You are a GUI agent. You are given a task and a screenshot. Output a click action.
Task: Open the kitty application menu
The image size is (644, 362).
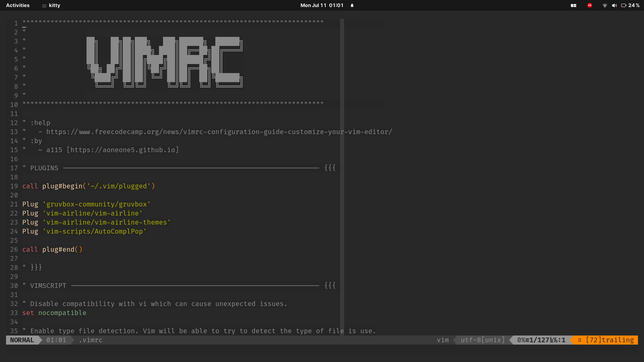click(54, 5)
